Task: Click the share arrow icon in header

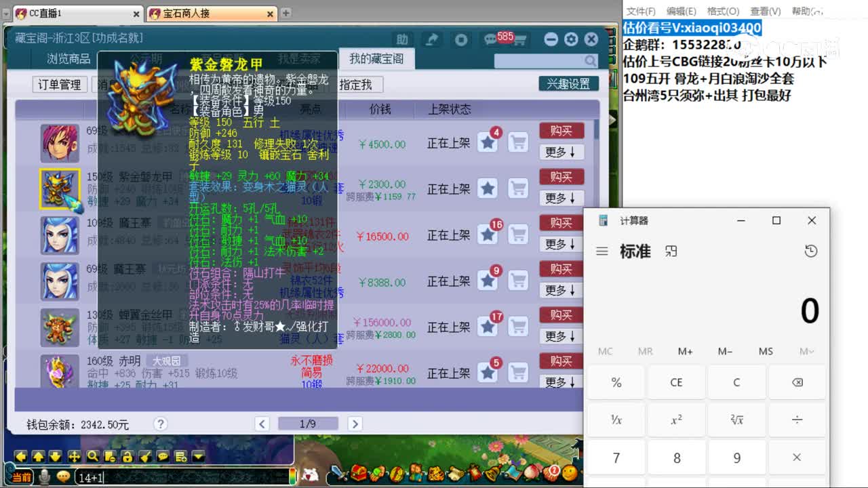Action: [432, 39]
